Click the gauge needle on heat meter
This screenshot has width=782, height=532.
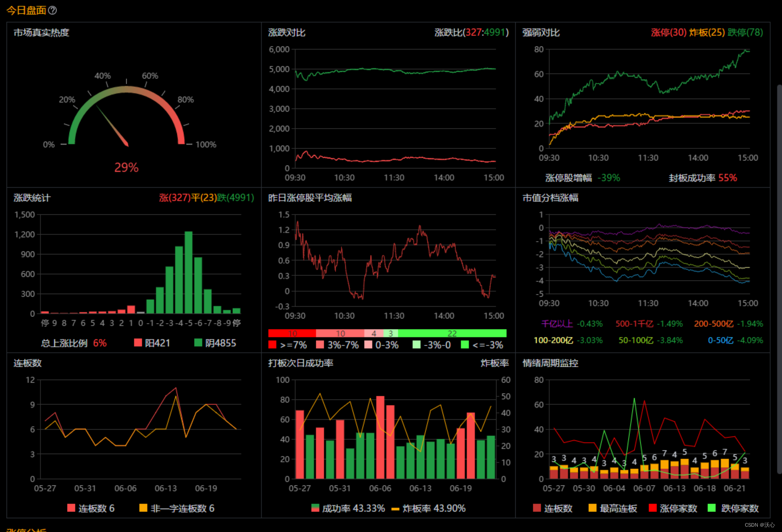[x=112, y=126]
